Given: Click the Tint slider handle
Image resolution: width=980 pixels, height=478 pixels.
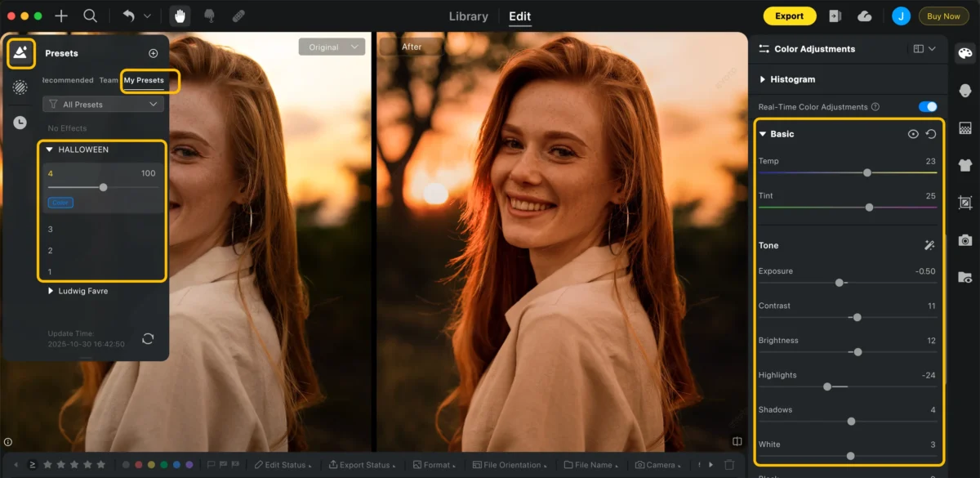Looking at the screenshot, I should (x=869, y=208).
